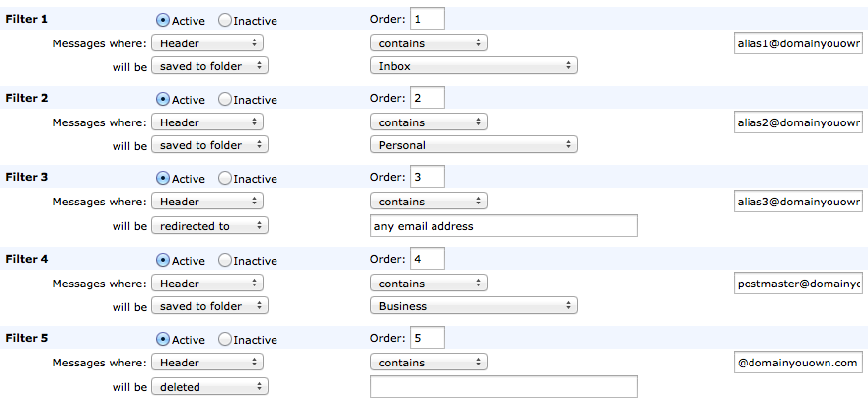Select Active radio for Filter 2
Image resolution: width=868 pixels, height=406 pixels.
point(163,99)
